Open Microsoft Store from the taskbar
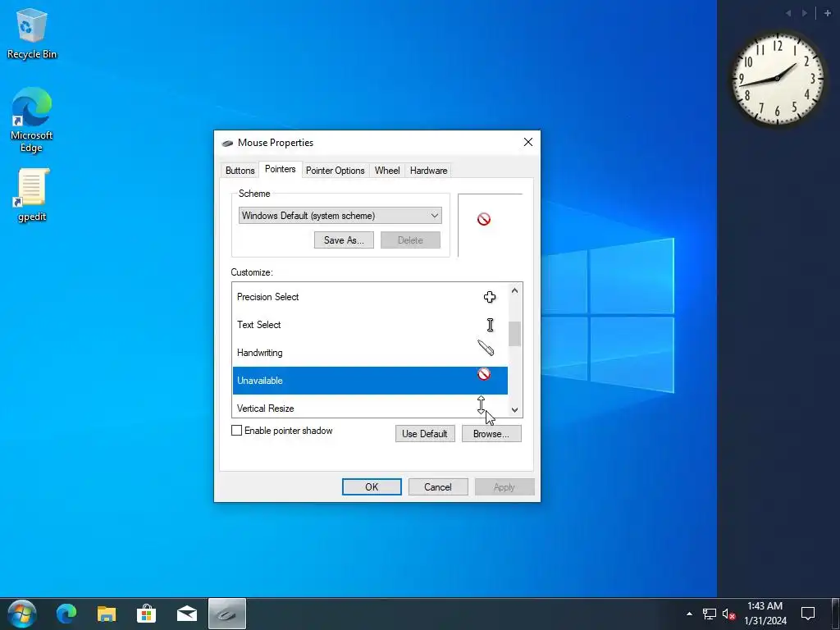This screenshot has width=840, height=630. tap(146, 614)
